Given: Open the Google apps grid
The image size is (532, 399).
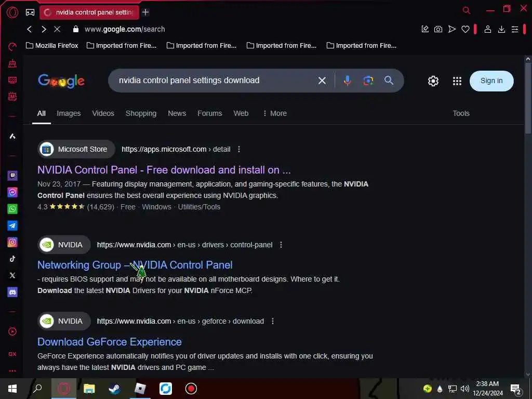Looking at the screenshot, I should click(457, 81).
